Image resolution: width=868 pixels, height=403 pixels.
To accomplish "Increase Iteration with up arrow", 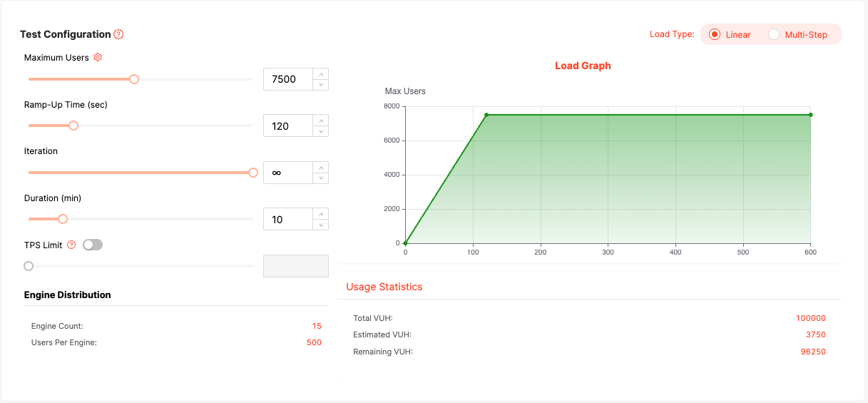I will tap(321, 168).
